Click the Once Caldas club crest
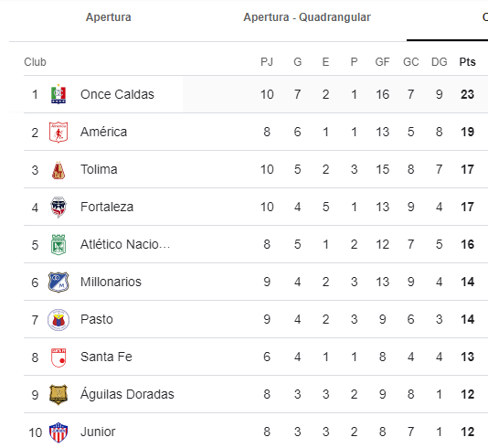The height and width of the screenshot is (448, 488). coord(58,94)
